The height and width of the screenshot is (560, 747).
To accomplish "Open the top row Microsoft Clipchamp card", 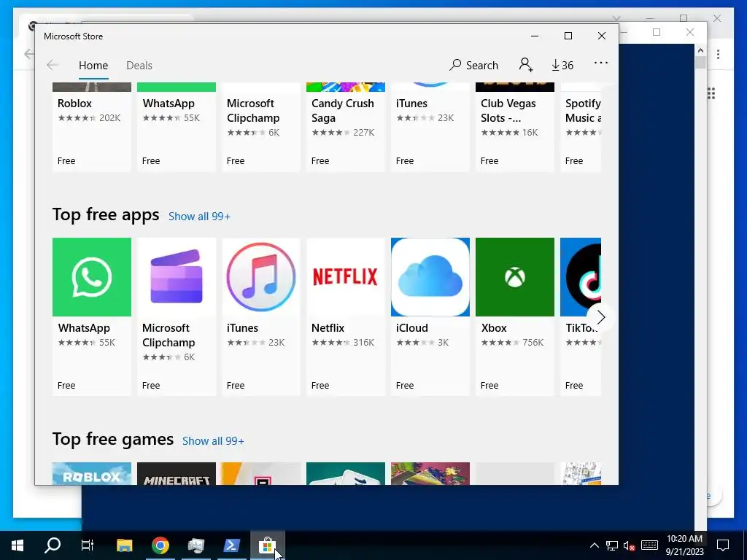I will point(261,127).
